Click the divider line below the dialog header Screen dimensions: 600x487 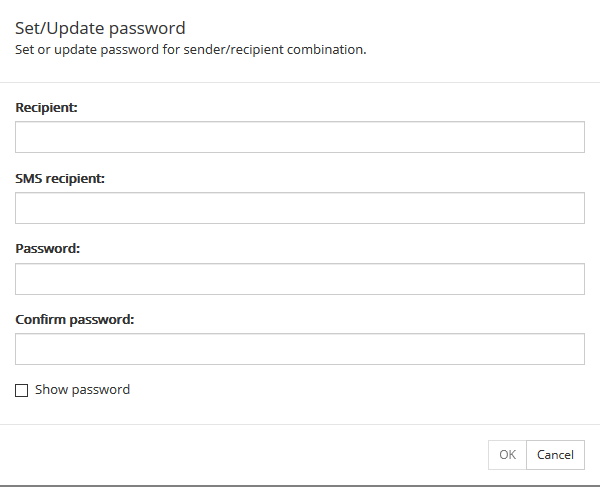point(300,82)
